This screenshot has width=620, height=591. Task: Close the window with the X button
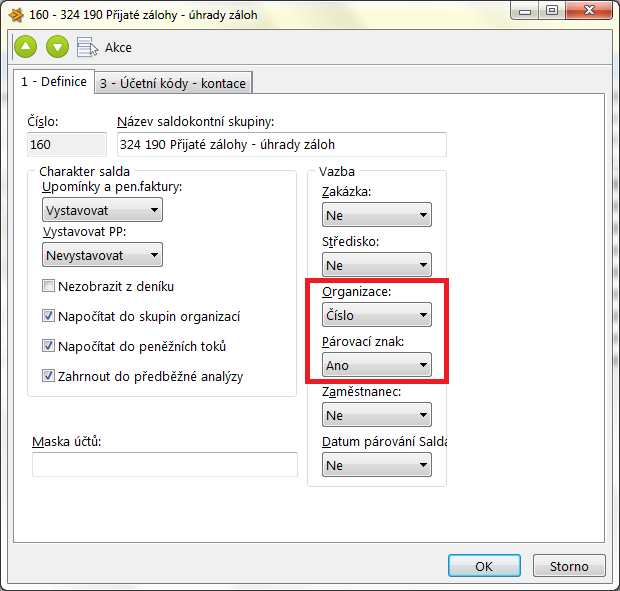tap(589, 11)
